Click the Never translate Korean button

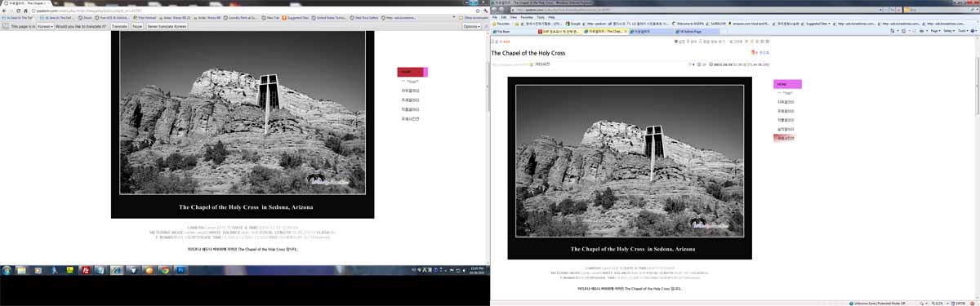(167, 26)
